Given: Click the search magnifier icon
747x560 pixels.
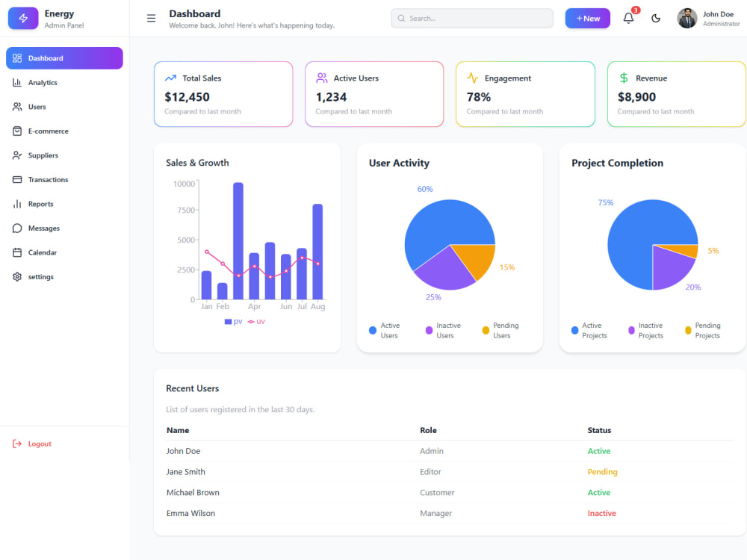Looking at the screenshot, I should tap(401, 19).
